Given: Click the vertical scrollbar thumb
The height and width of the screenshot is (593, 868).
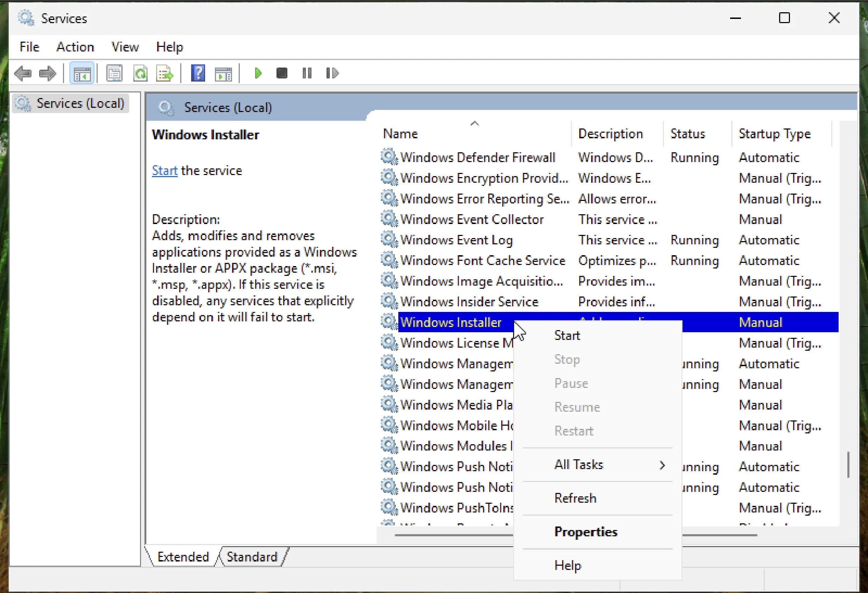Looking at the screenshot, I should (x=849, y=465).
